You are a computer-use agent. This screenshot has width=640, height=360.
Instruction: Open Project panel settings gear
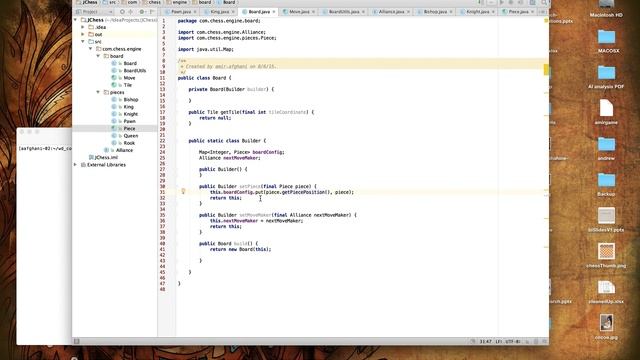click(x=142, y=12)
